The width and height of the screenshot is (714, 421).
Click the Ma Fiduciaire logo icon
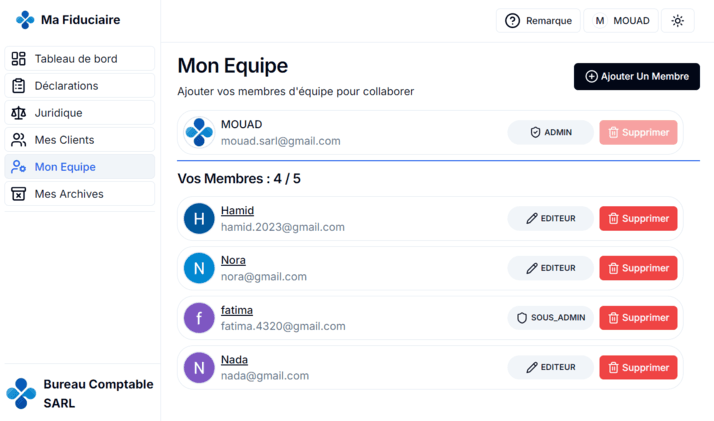(x=25, y=20)
